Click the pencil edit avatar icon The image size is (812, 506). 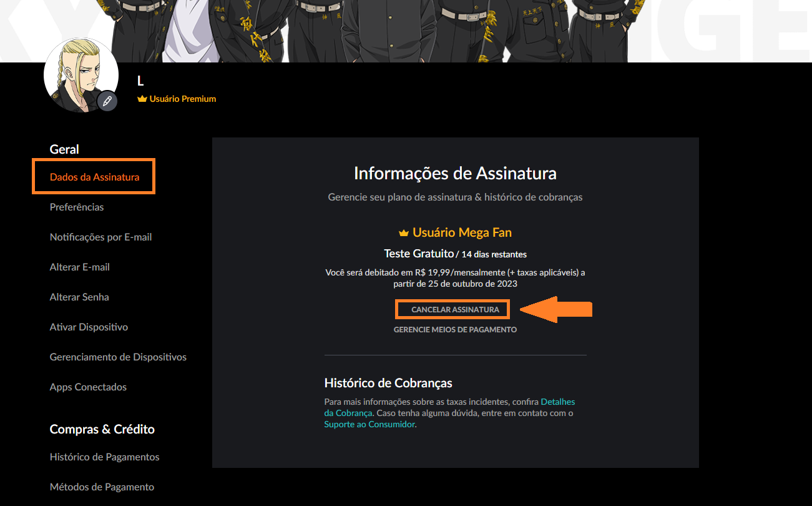click(107, 101)
